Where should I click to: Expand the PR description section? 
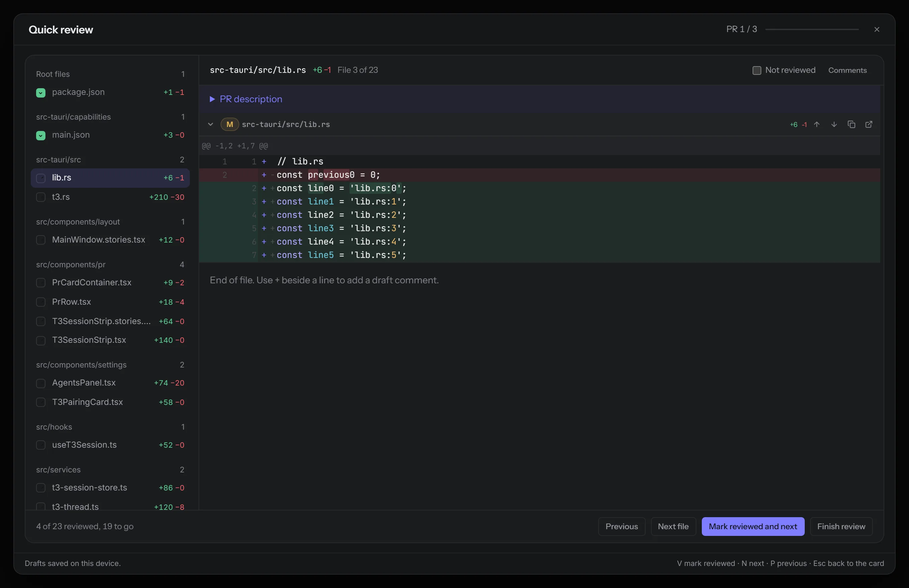[246, 99]
